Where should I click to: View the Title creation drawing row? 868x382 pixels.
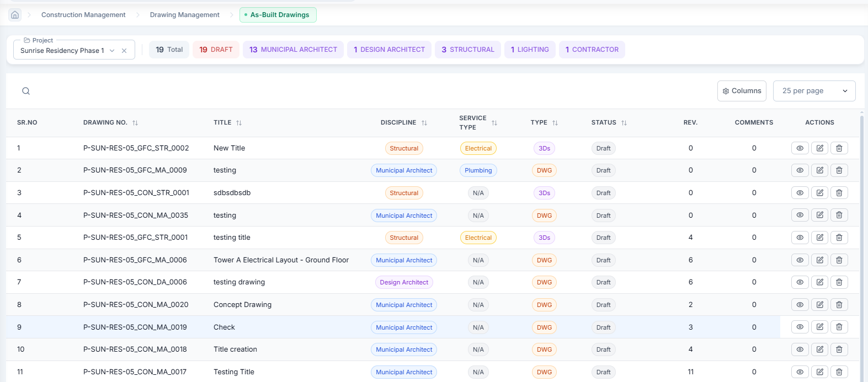click(x=800, y=349)
